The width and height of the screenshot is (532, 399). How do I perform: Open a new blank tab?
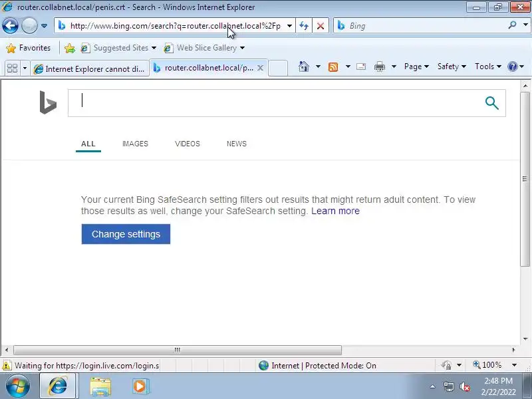pos(278,68)
